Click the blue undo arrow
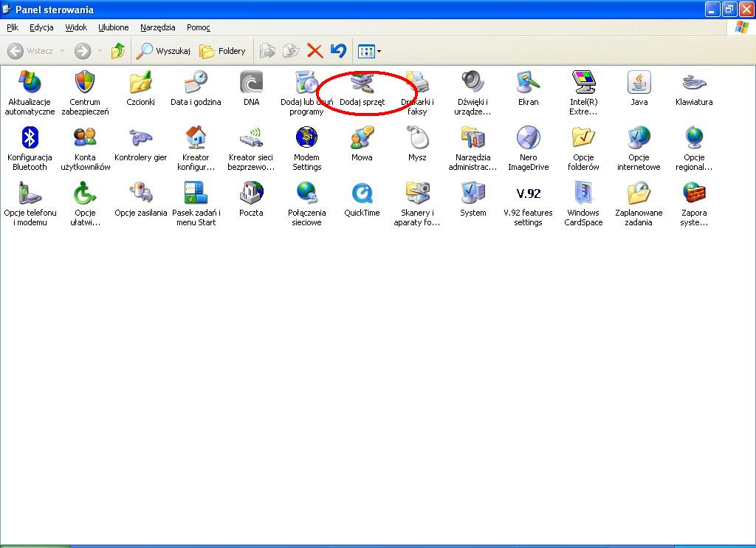Viewport: 756px width, 548px height. click(338, 51)
